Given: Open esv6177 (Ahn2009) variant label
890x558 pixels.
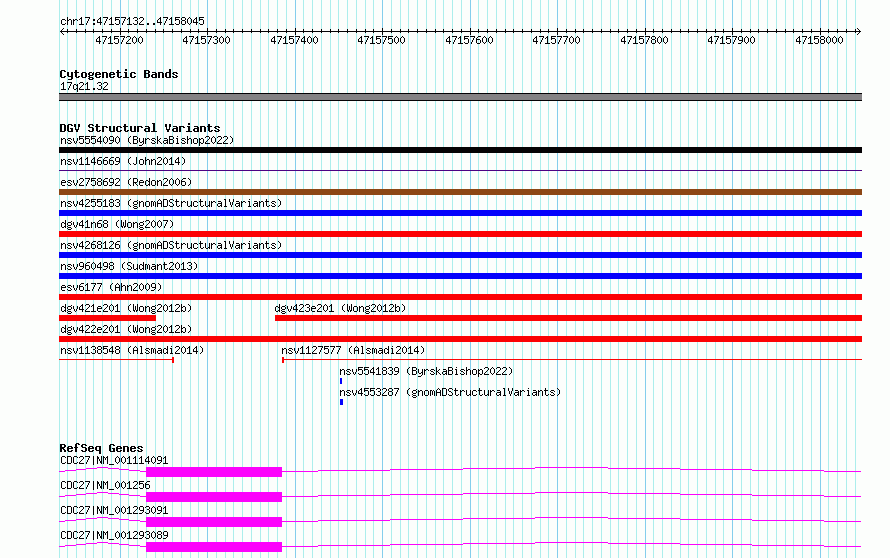Looking at the screenshot, I should coord(111,287).
